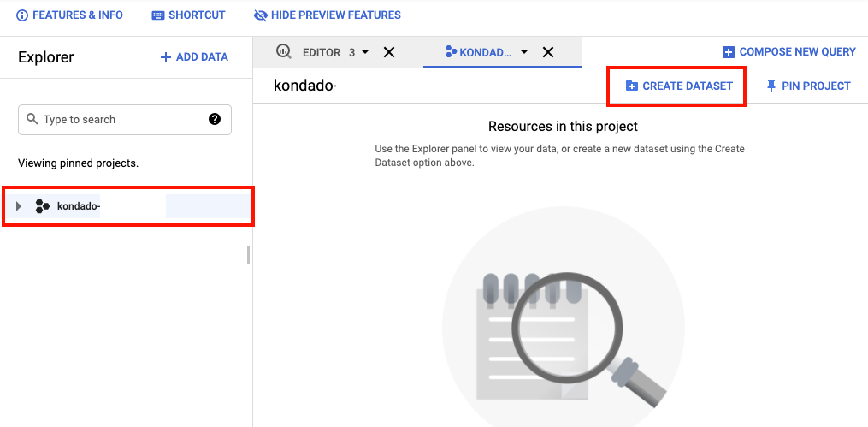Click the crossed-eye icon beside Hide Preview Features

click(260, 15)
